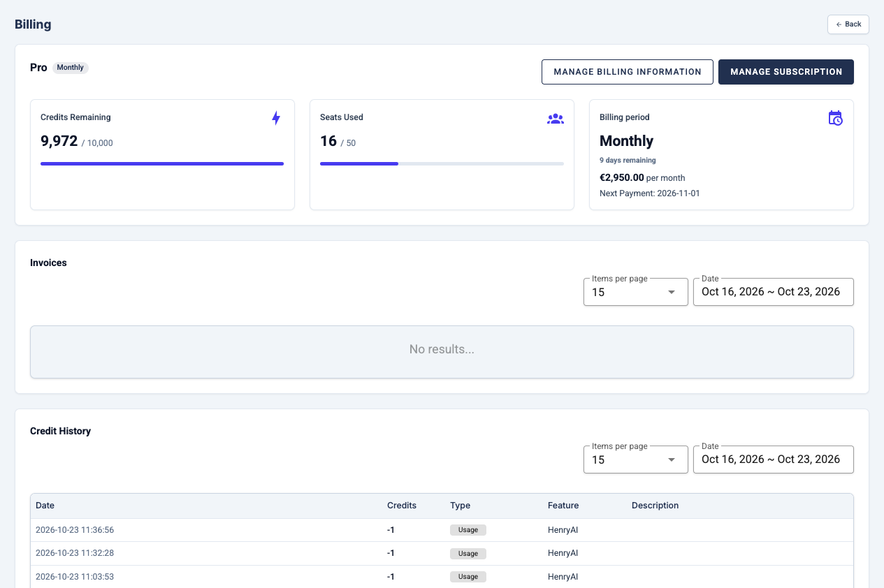Click the credits remaining progress bar

162,163
